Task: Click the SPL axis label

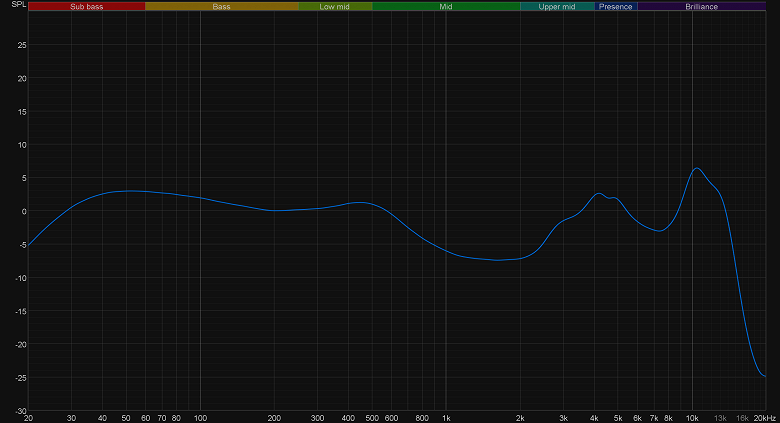Action: point(18,4)
